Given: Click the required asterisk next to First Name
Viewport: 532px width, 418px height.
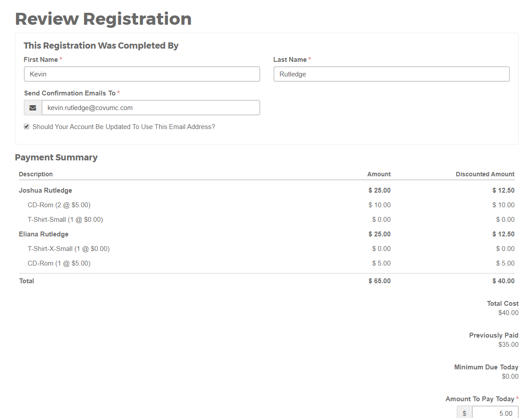Looking at the screenshot, I should pos(61,57).
